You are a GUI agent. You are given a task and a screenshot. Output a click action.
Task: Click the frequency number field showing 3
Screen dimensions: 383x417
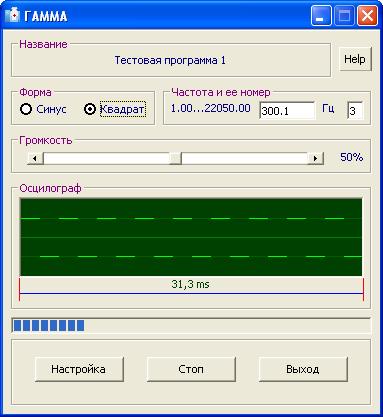(355, 111)
